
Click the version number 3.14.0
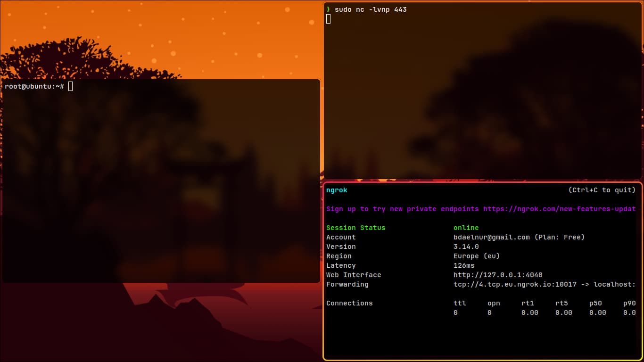[466, 247]
